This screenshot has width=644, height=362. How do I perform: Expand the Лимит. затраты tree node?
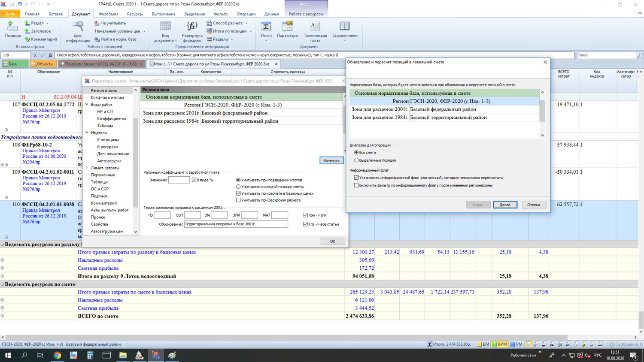pos(87,168)
